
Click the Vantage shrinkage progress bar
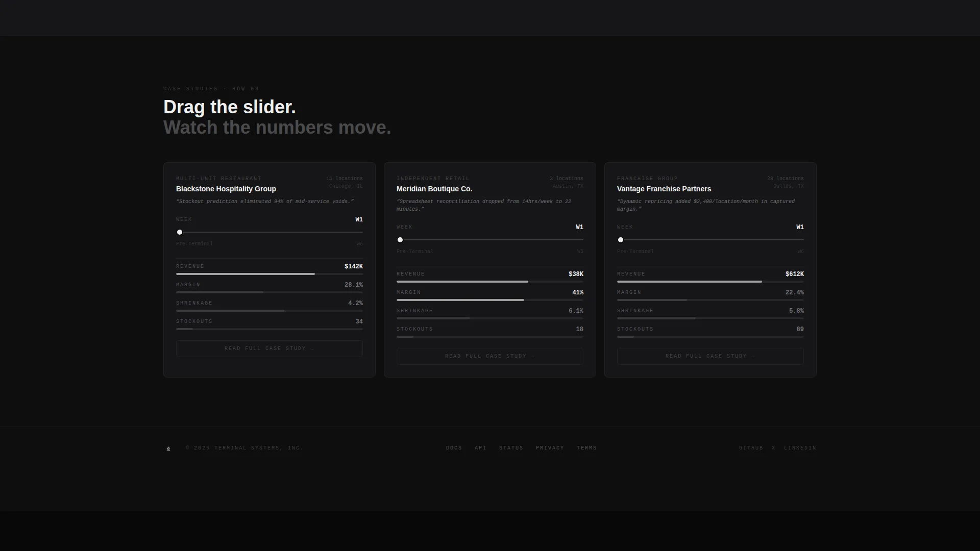point(710,318)
